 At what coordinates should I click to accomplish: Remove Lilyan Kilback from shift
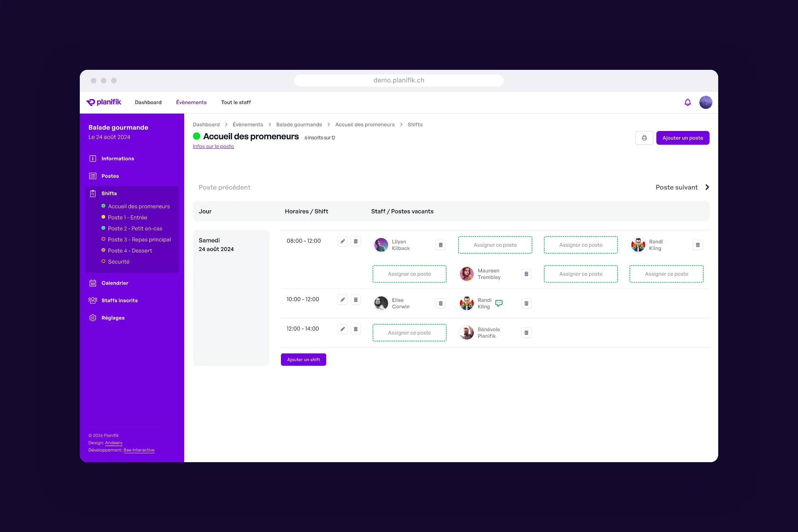point(440,245)
